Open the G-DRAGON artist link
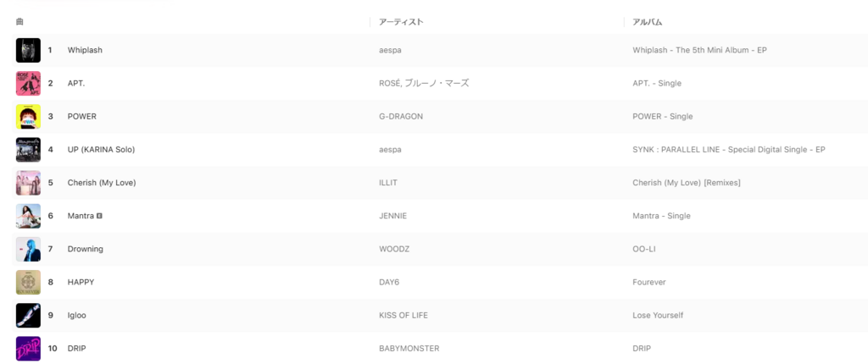The height and width of the screenshot is (364, 868). [401, 116]
